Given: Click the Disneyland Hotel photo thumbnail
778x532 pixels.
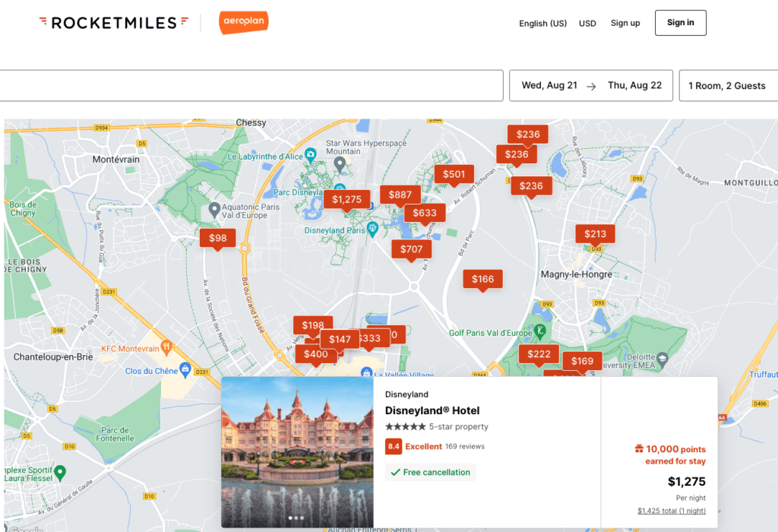Looking at the screenshot, I should 297,452.
